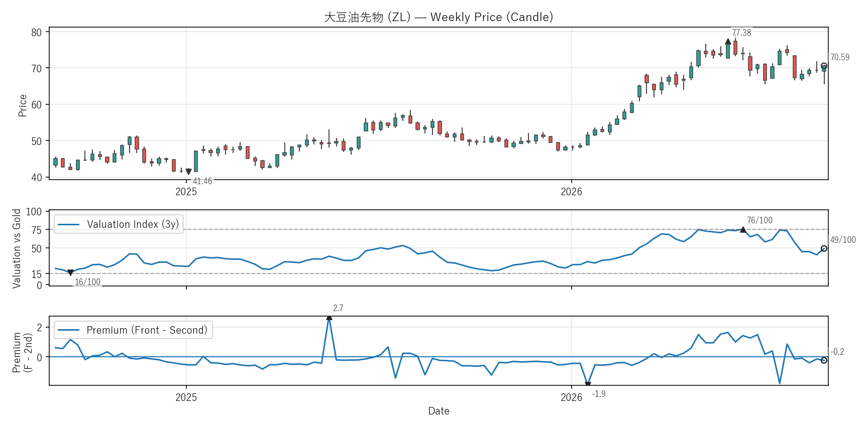Click the circle marker at latest price 70.59
Screen dimensions: 868x426
tap(824, 66)
